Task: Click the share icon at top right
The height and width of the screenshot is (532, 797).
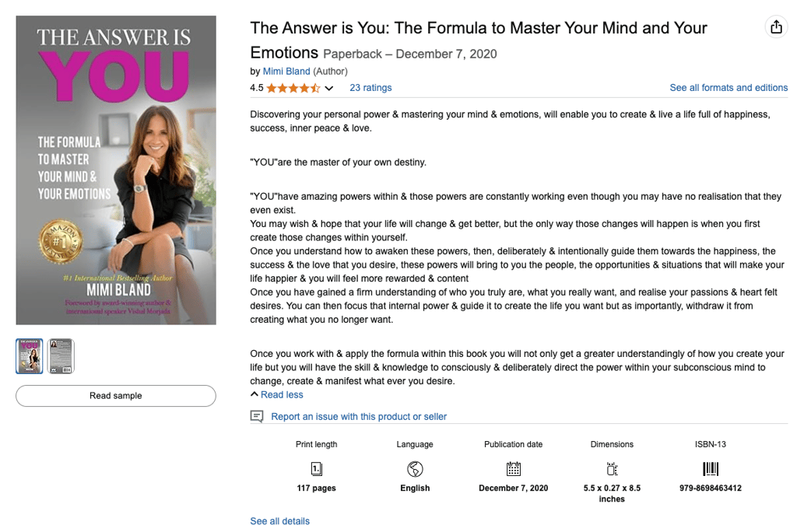Action: (776, 27)
